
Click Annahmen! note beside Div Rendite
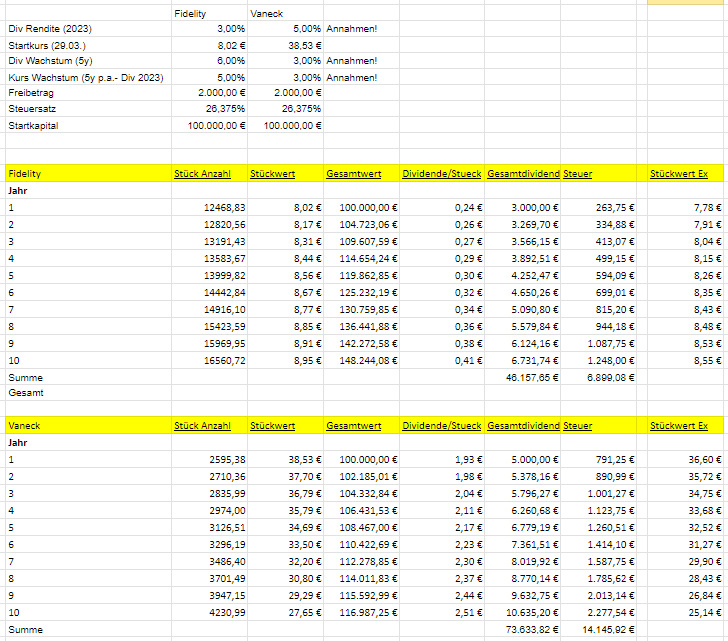point(351,29)
